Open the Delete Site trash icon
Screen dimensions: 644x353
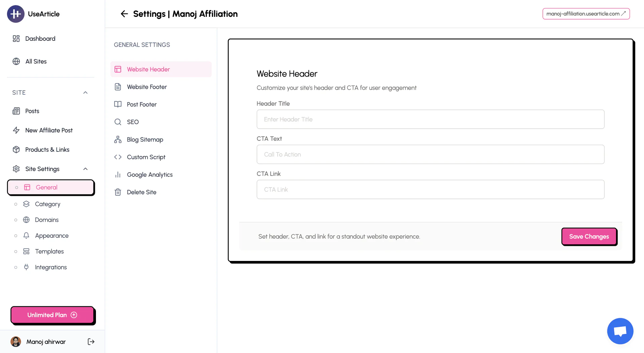[118, 192]
